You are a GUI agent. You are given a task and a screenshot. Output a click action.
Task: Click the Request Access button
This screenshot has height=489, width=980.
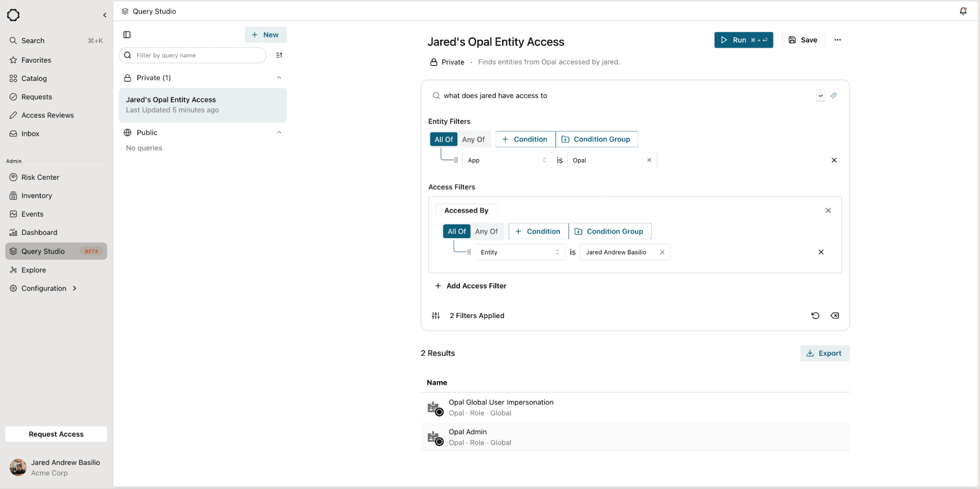pyautogui.click(x=56, y=434)
